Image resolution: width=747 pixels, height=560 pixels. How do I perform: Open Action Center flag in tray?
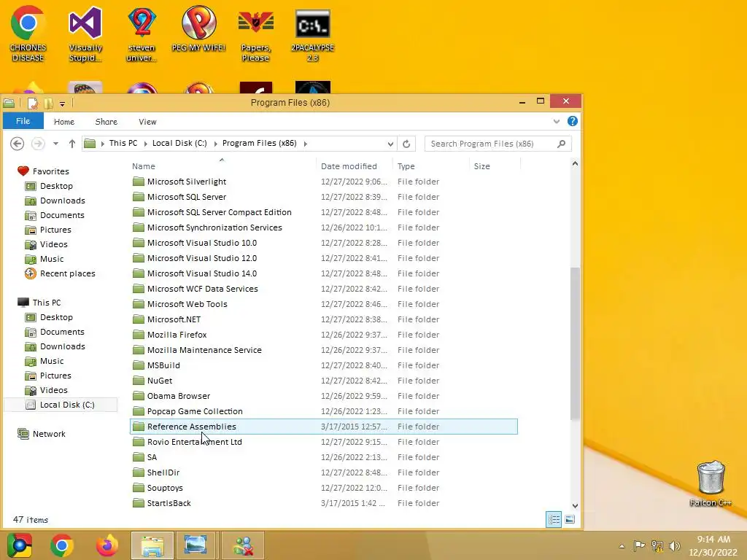(639, 545)
